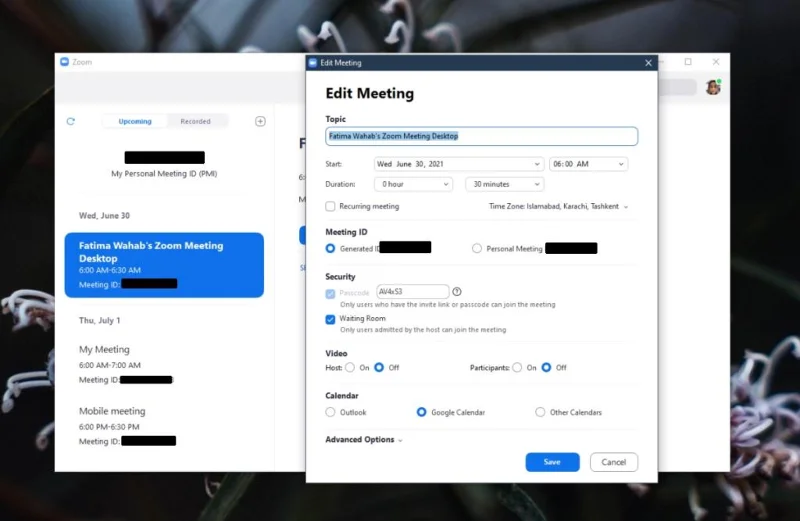Click the 6:00 PM-6:30 PM time text

click(109, 427)
